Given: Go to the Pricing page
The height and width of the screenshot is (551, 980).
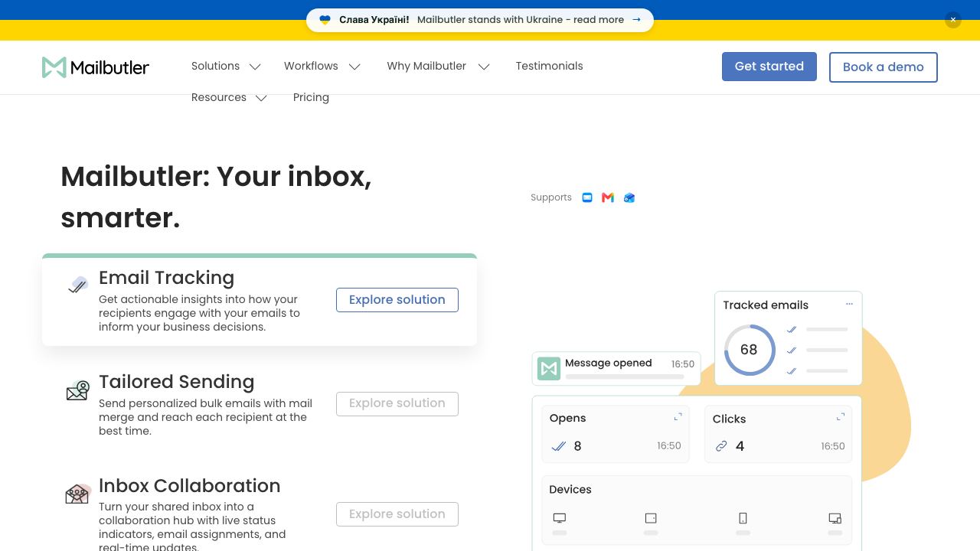Looking at the screenshot, I should click(311, 97).
